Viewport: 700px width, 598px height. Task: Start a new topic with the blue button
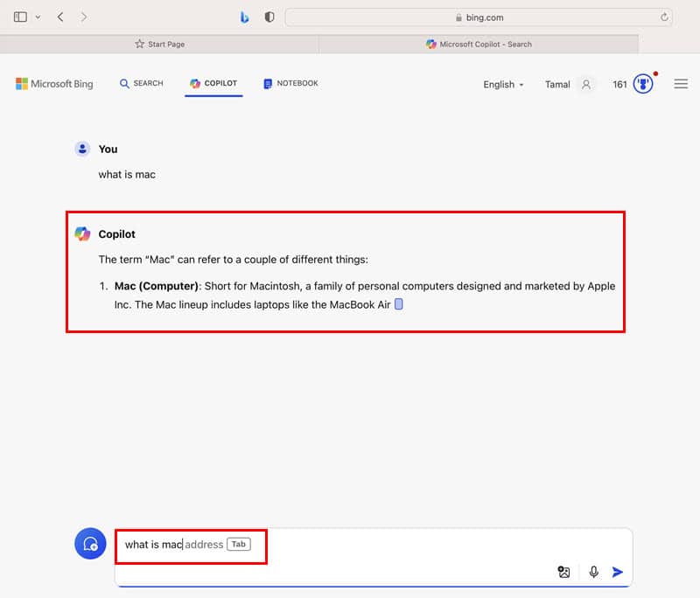(90, 544)
